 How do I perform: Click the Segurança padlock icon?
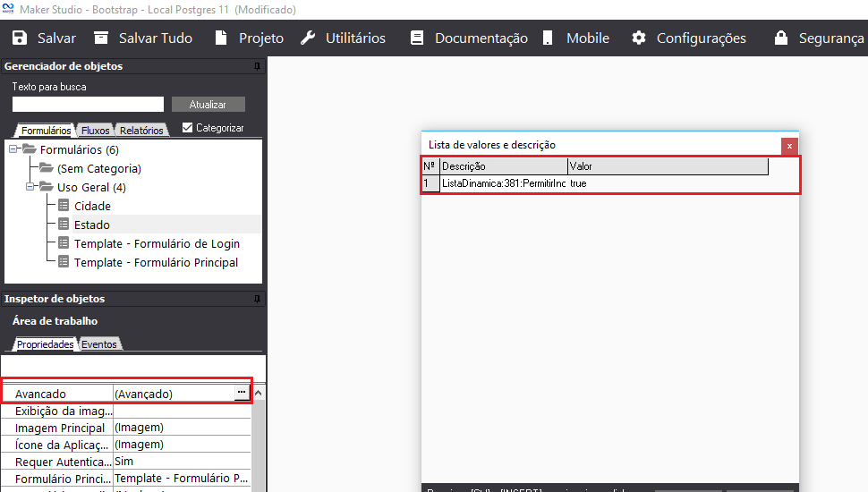tap(781, 38)
